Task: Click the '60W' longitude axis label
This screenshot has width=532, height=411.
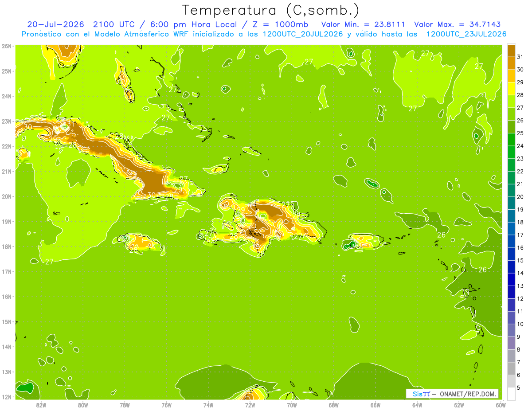Action: pyautogui.click(x=501, y=405)
